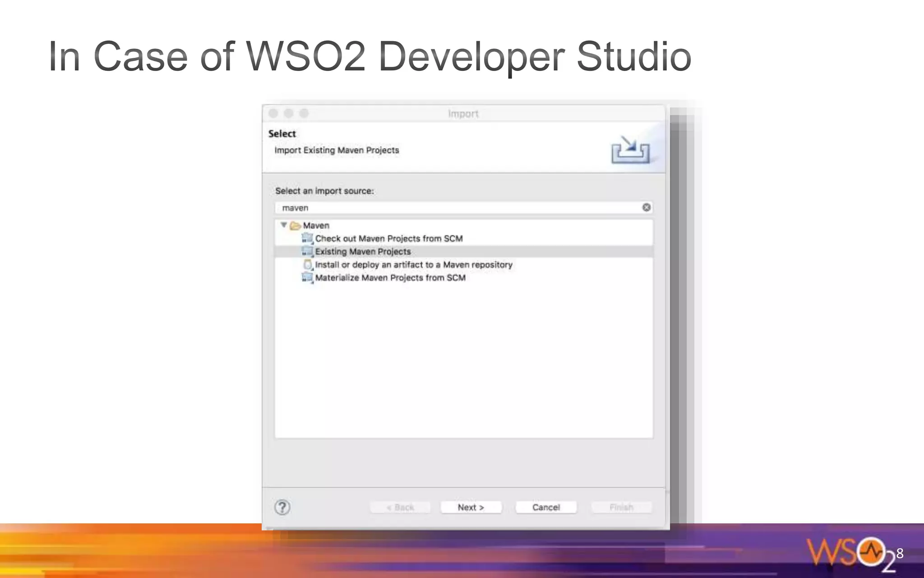The width and height of the screenshot is (924, 578).
Task: Click the disabled Finish button
Action: click(x=621, y=507)
